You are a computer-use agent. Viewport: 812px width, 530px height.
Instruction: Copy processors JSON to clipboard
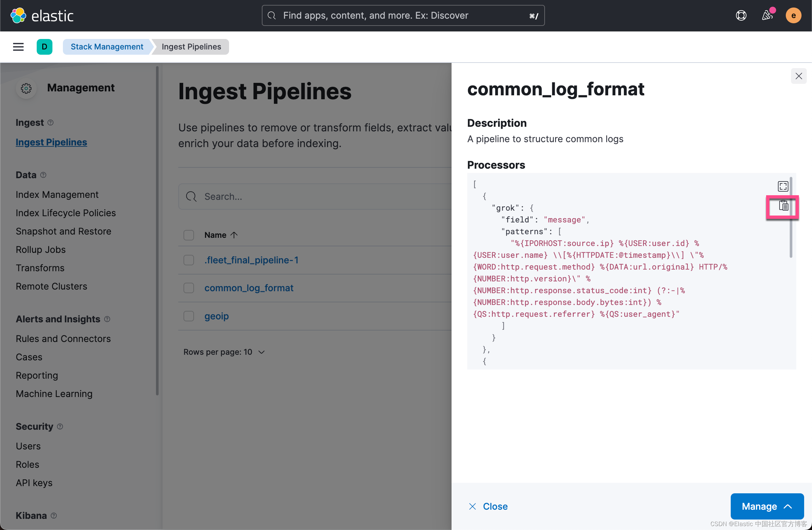click(783, 206)
